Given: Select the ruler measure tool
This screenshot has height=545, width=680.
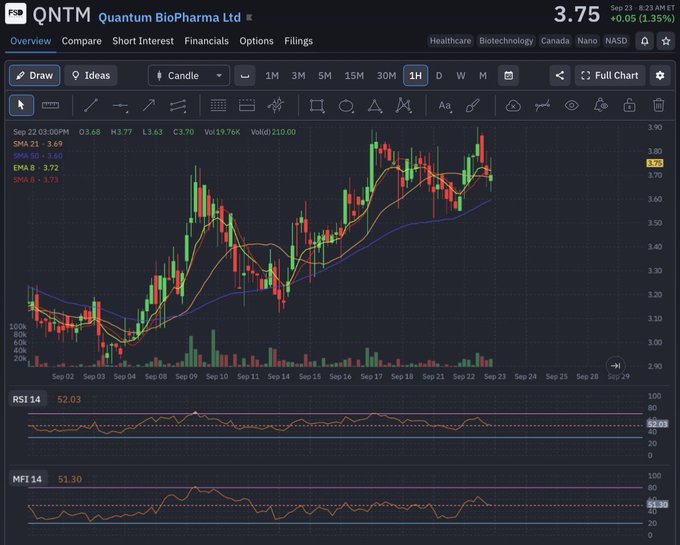Looking at the screenshot, I should click(50, 105).
